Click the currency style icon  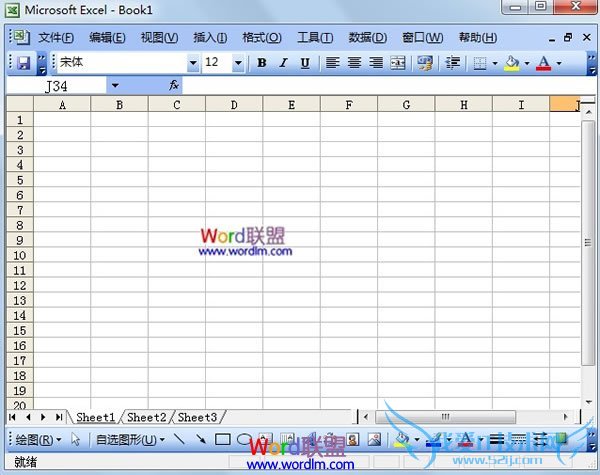pyautogui.click(x=425, y=63)
